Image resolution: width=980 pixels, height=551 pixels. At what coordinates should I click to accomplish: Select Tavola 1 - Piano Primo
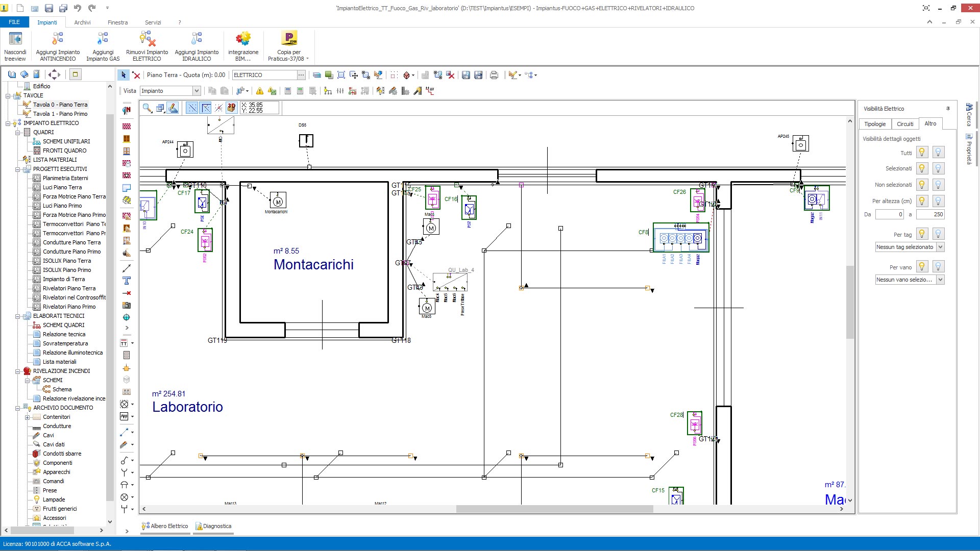coord(60,114)
